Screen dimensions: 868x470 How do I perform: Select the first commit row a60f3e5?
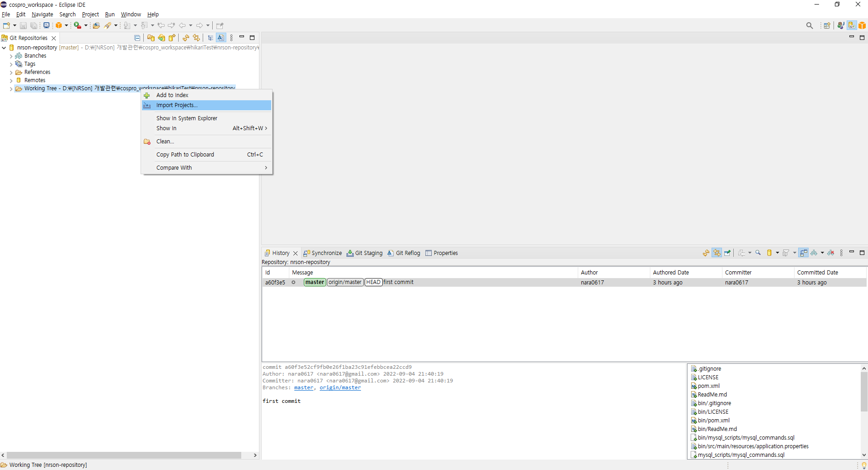coord(564,283)
